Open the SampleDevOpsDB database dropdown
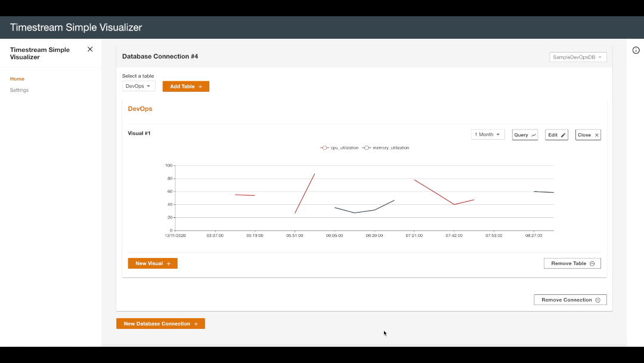Image resolution: width=644 pixels, height=363 pixels. 577,57
